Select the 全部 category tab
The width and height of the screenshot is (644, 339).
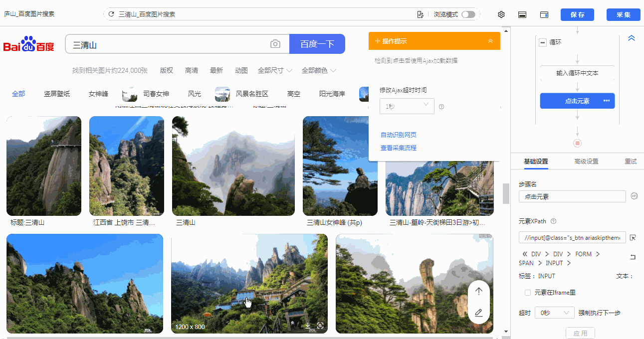point(18,94)
